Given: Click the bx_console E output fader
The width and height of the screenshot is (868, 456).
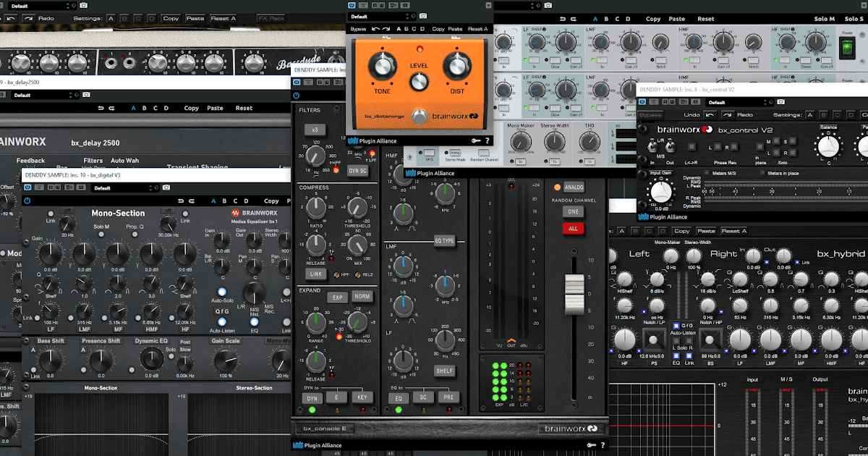Looking at the screenshot, I should click(x=573, y=293).
